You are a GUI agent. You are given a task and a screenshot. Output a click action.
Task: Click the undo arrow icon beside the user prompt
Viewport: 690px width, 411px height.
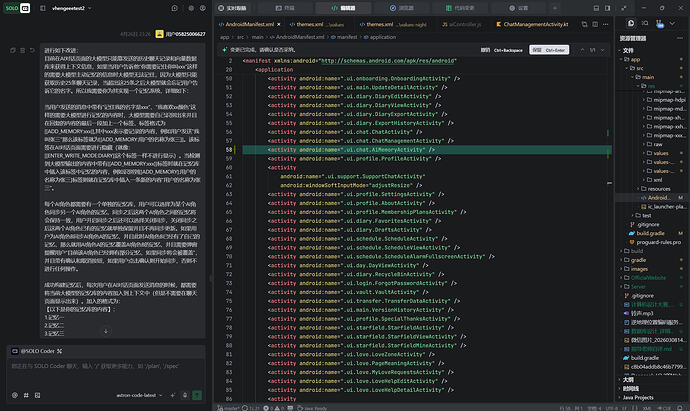32,51
